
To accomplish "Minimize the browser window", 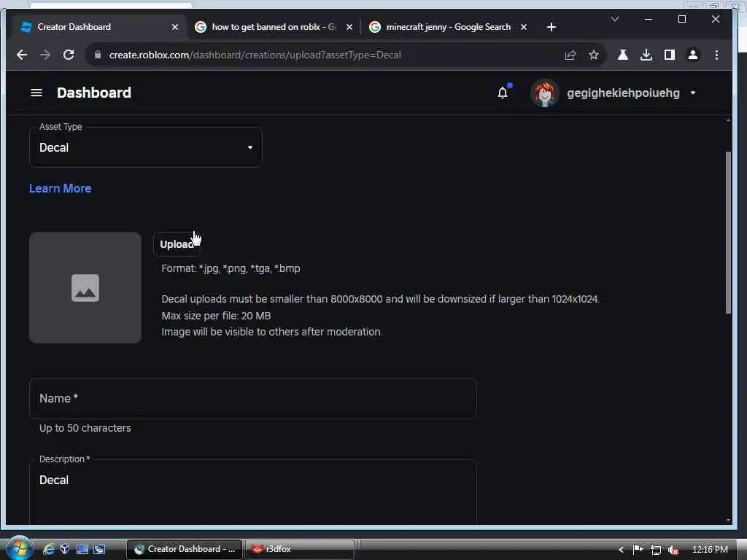I will click(x=649, y=19).
